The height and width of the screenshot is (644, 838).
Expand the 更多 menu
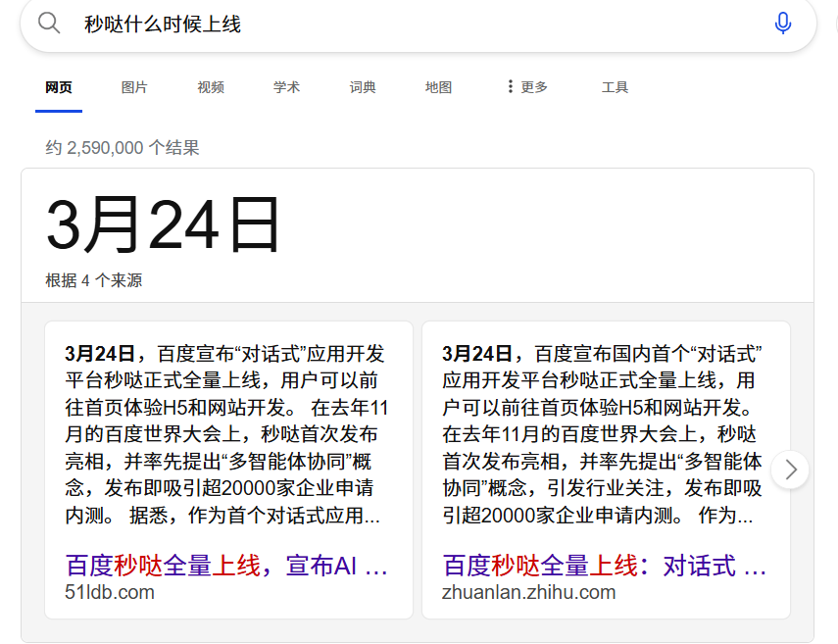[527, 87]
